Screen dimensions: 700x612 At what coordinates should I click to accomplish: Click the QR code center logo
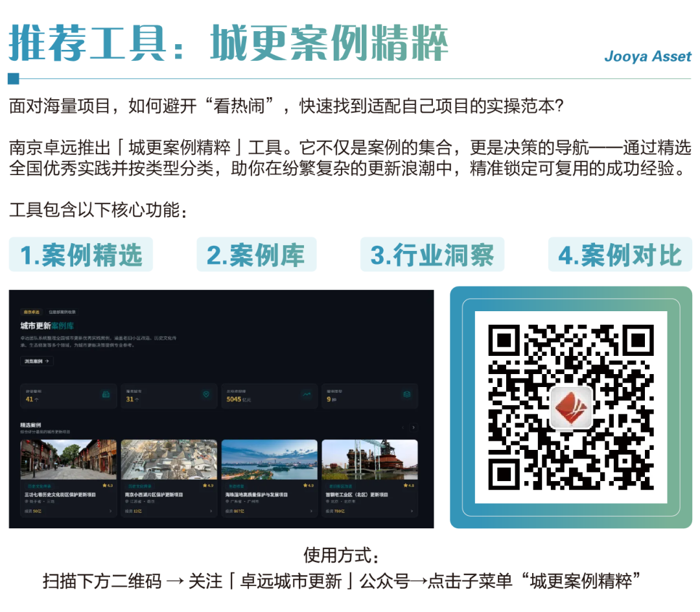coord(571,408)
